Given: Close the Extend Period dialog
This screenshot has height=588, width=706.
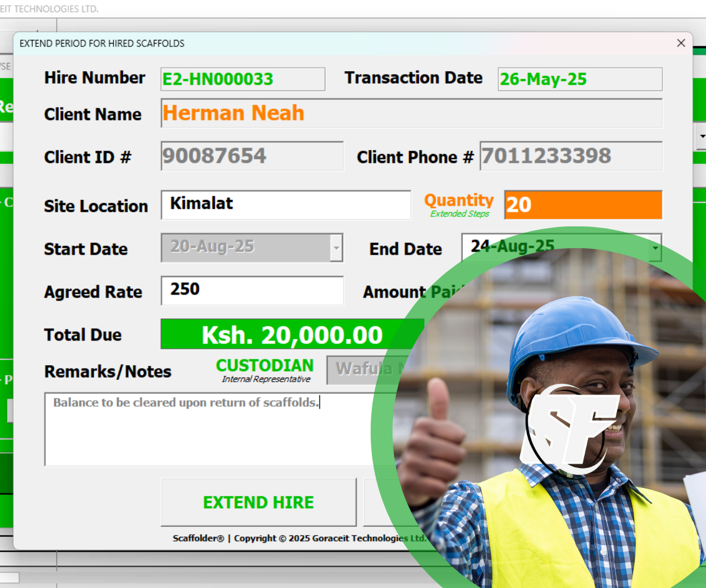Looking at the screenshot, I should [x=681, y=44].
